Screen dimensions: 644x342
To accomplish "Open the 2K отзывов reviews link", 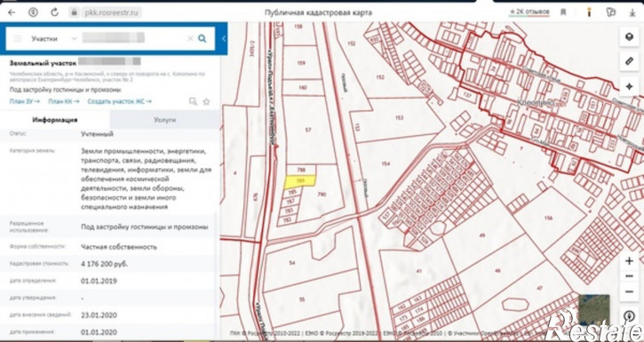I will coord(529,12).
